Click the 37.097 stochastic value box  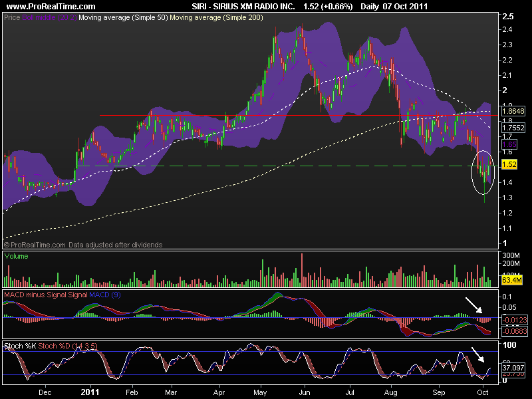pyautogui.click(x=513, y=368)
